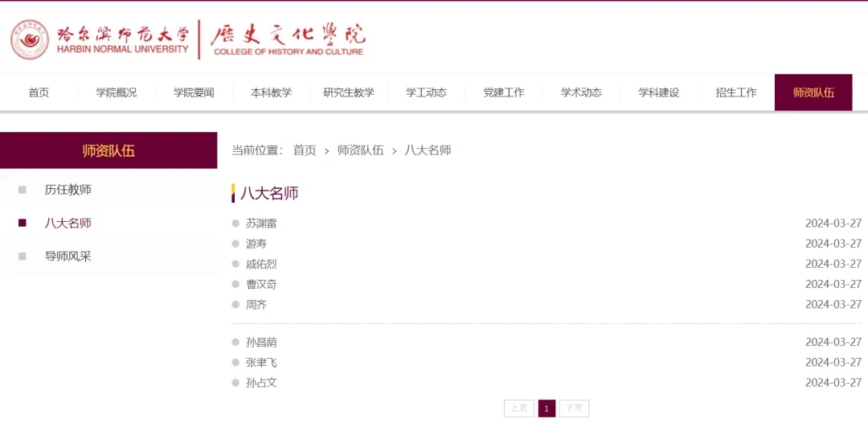This screenshot has height=427, width=868.
Task: Click the 2024-03-27 date on 周齐 row
Action: pos(833,305)
